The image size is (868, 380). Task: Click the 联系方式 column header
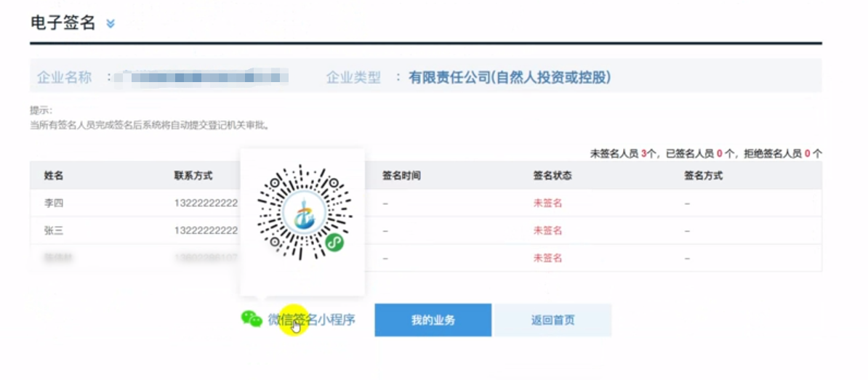193,176
